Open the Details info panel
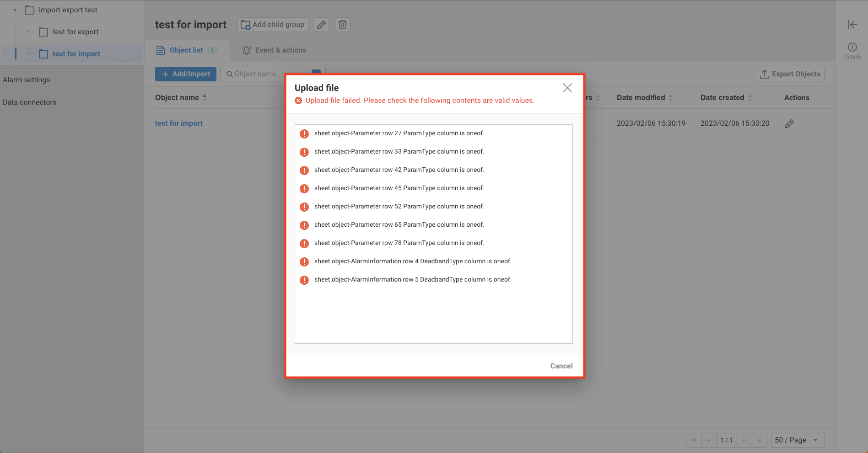Viewport: 868px width, 453px height. point(852,50)
